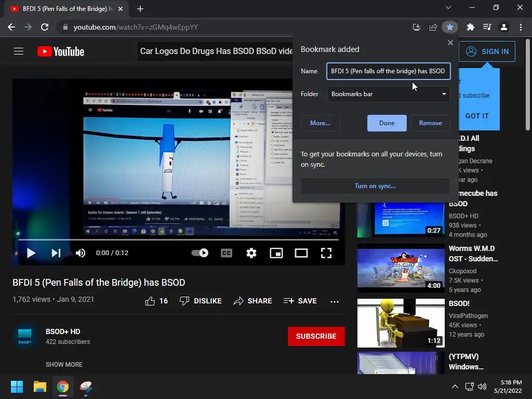Close the BFDI 5 tab
The image size is (532, 399).
[x=121, y=9]
